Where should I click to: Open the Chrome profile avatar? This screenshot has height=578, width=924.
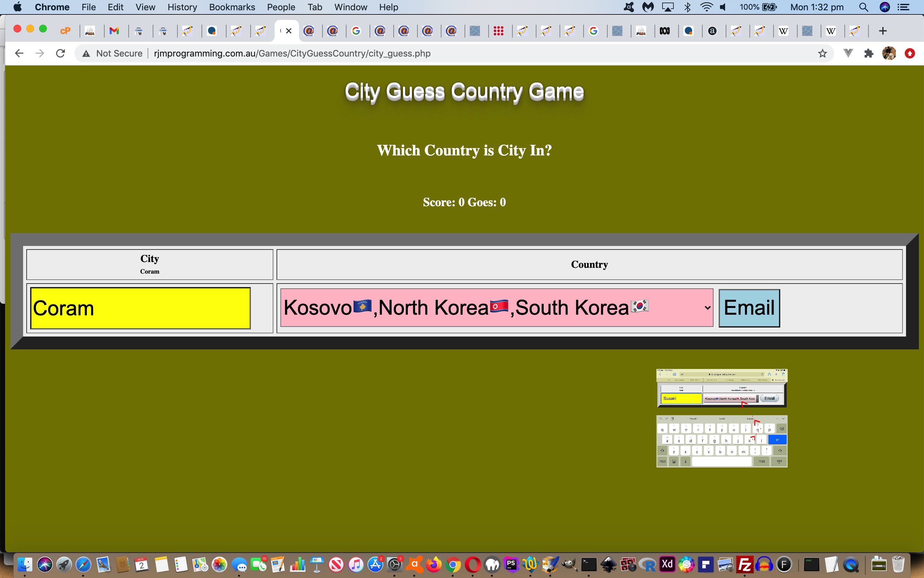pos(889,54)
